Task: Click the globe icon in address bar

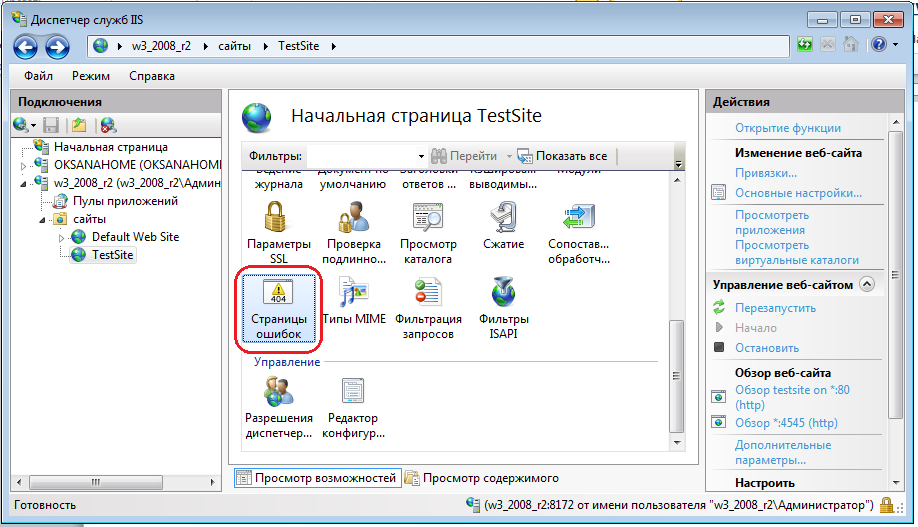Action: pos(101,46)
